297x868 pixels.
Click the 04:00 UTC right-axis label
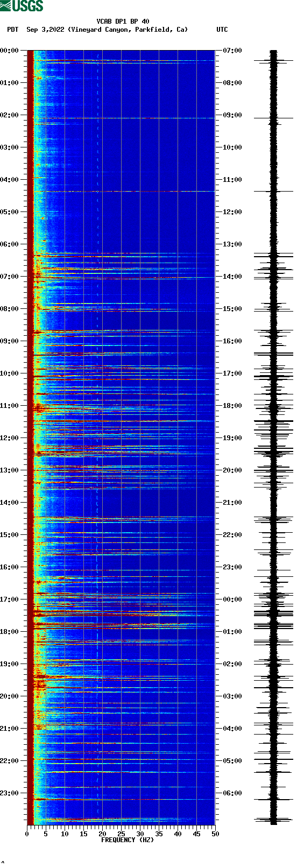pyautogui.click(x=232, y=729)
